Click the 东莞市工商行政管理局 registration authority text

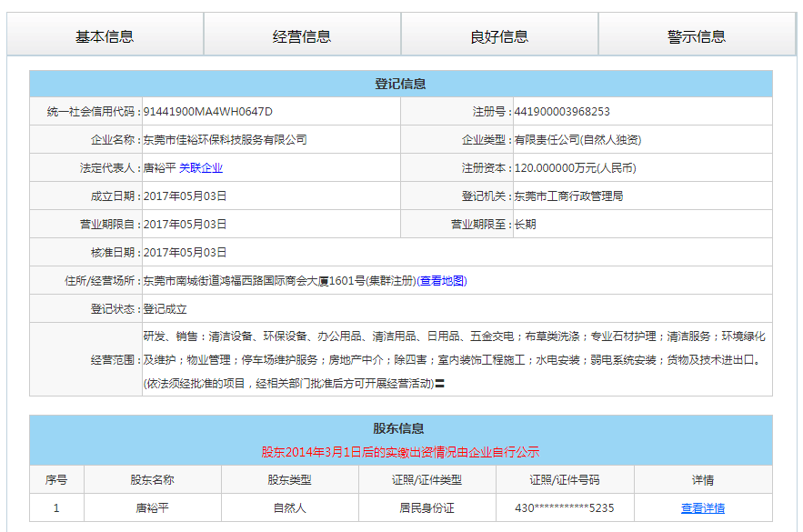click(568, 196)
